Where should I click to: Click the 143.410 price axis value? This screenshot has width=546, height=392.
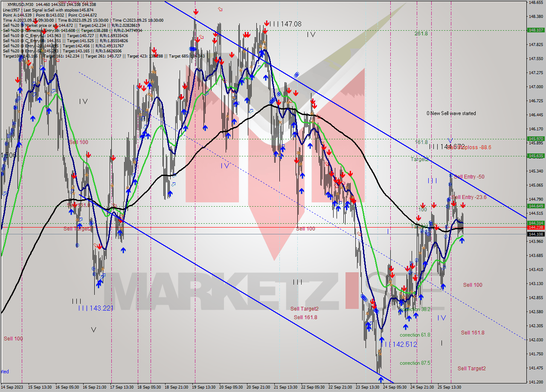[536, 270]
